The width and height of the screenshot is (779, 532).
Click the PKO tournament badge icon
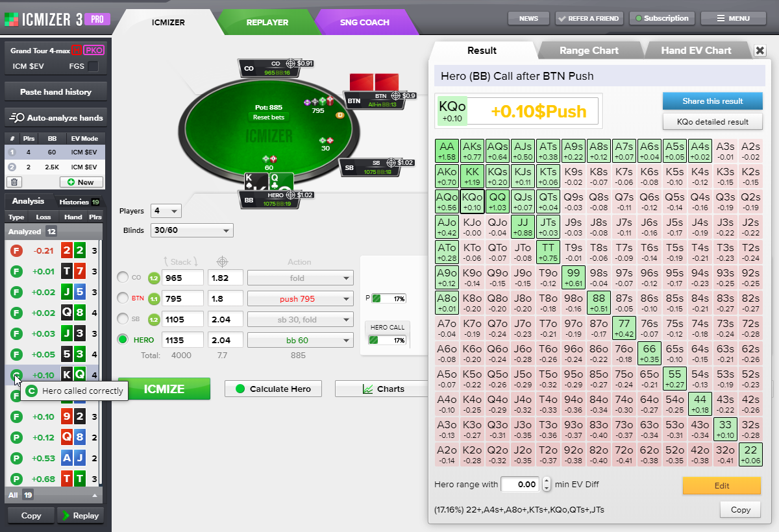pyautogui.click(x=95, y=50)
